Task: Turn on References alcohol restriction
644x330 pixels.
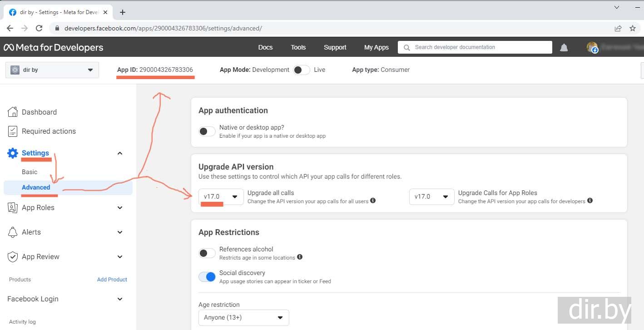Action: coord(207,253)
